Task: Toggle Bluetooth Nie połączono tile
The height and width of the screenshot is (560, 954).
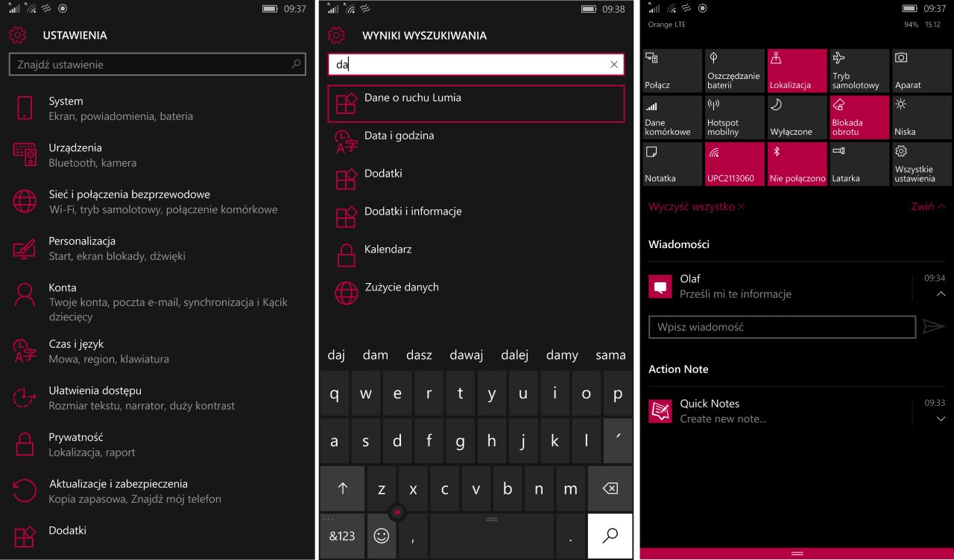Action: click(797, 164)
